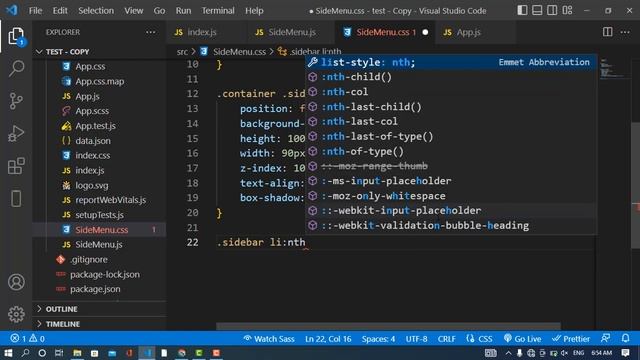Open editor More Actions ellipsis
The height and width of the screenshot is (360, 640).
point(625,32)
